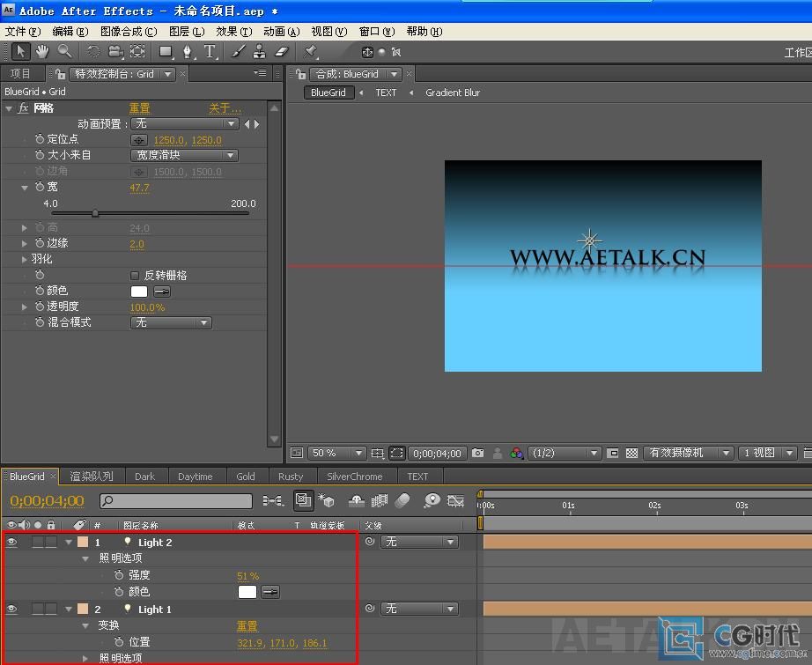Select the Pan Behind tool
The image size is (812, 665).
[x=137, y=51]
